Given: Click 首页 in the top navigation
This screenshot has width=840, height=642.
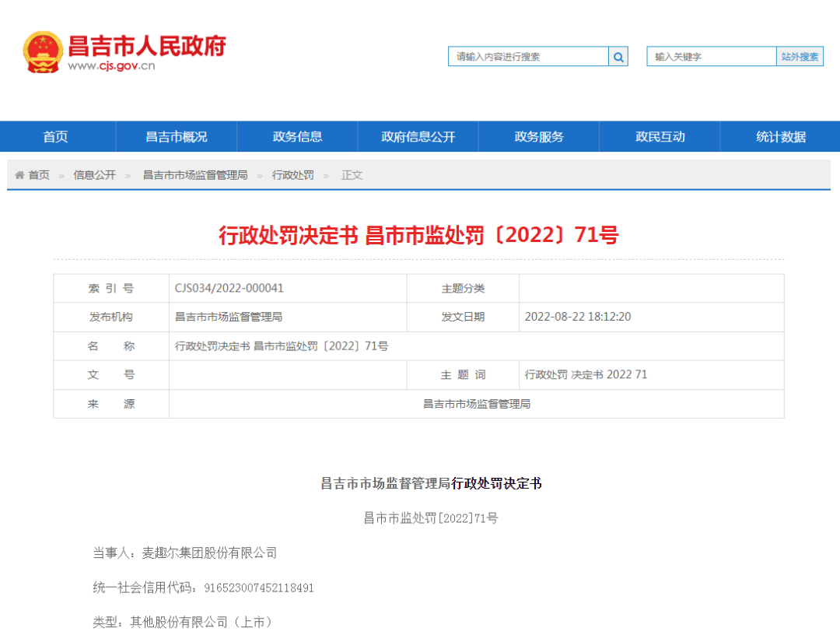Looking at the screenshot, I should [55, 136].
